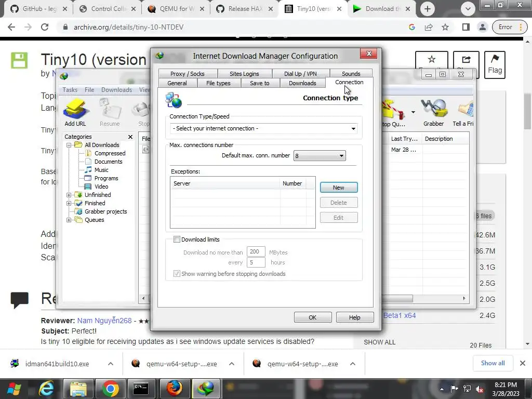Open the File menu in IDM
Image resolution: width=532 pixels, height=399 pixels.
point(89,90)
